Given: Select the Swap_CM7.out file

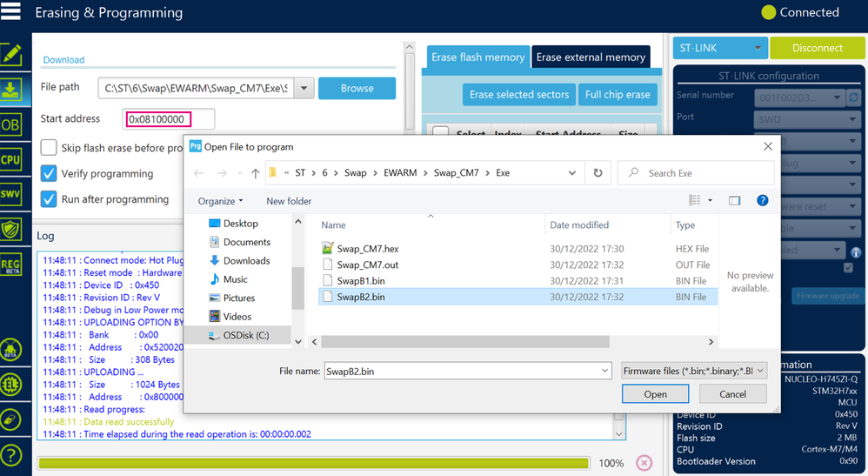Looking at the screenshot, I should (x=368, y=265).
